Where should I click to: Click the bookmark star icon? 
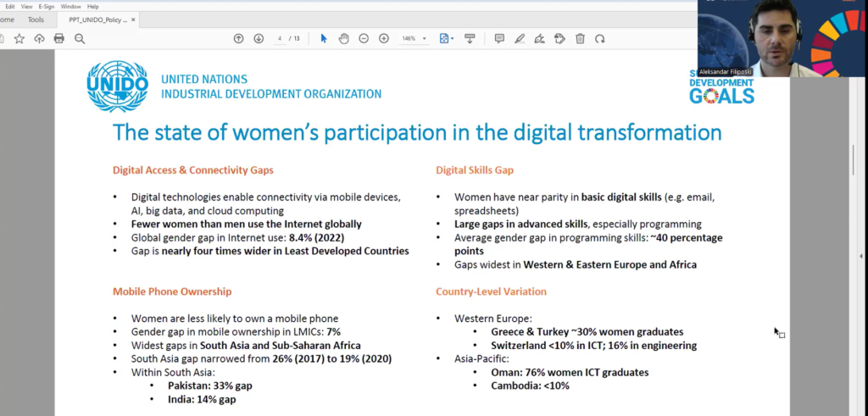pos(19,38)
